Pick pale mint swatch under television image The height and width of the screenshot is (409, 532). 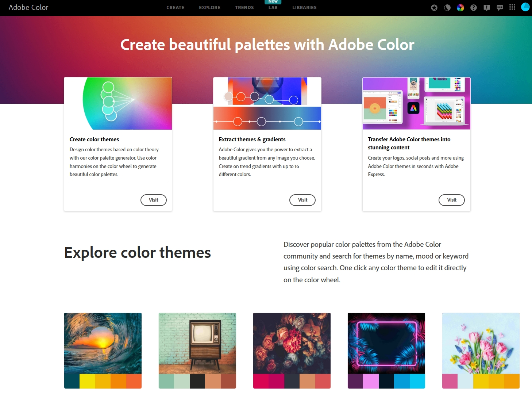tap(182, 381)
